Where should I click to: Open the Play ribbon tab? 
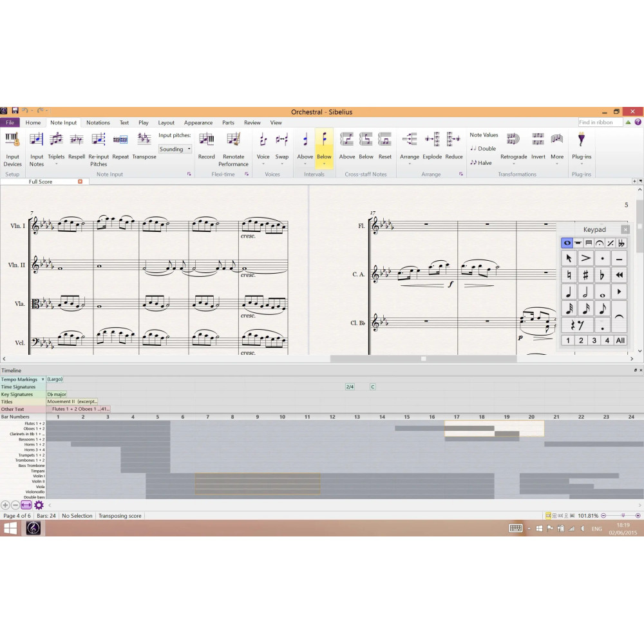tap(143, 122)
